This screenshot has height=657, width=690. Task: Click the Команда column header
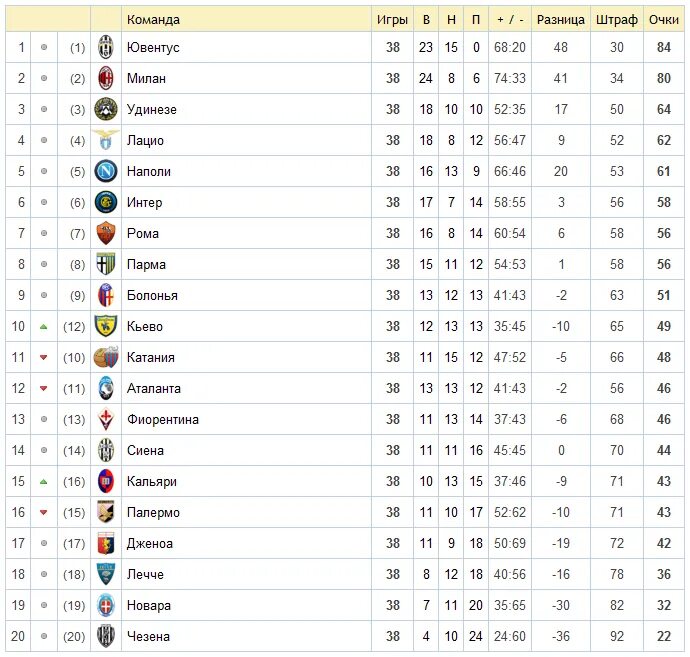click(x=154, y=19)
